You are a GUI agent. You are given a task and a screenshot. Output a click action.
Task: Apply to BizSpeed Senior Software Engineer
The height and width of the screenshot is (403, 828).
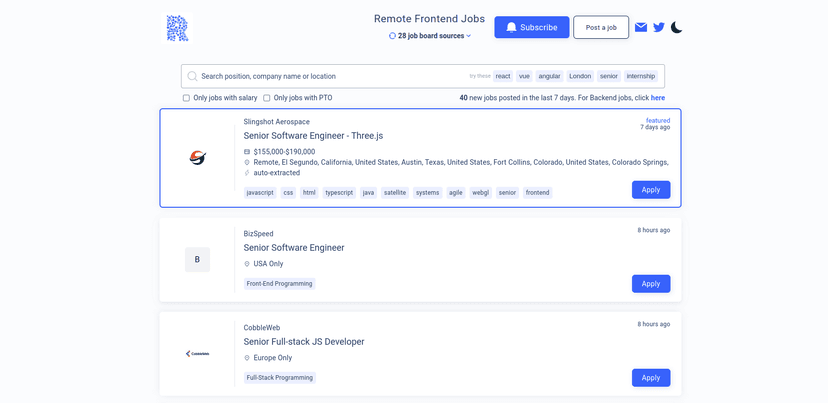point(651,284)
